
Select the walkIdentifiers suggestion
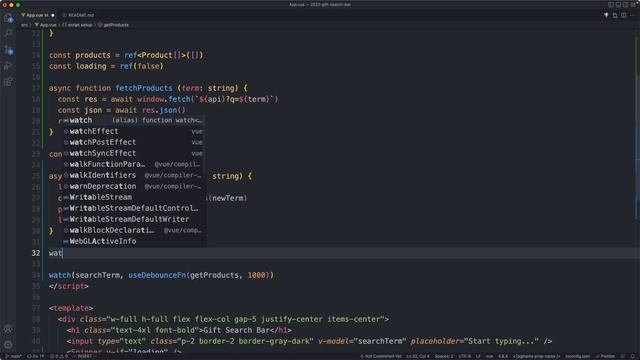pyautogui.click(x=135, y=176)
